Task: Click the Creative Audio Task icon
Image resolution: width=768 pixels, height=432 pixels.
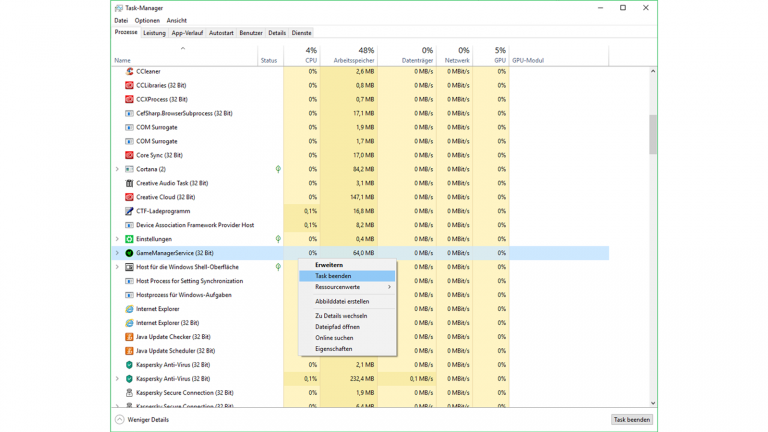Action: tap(129, 183)
